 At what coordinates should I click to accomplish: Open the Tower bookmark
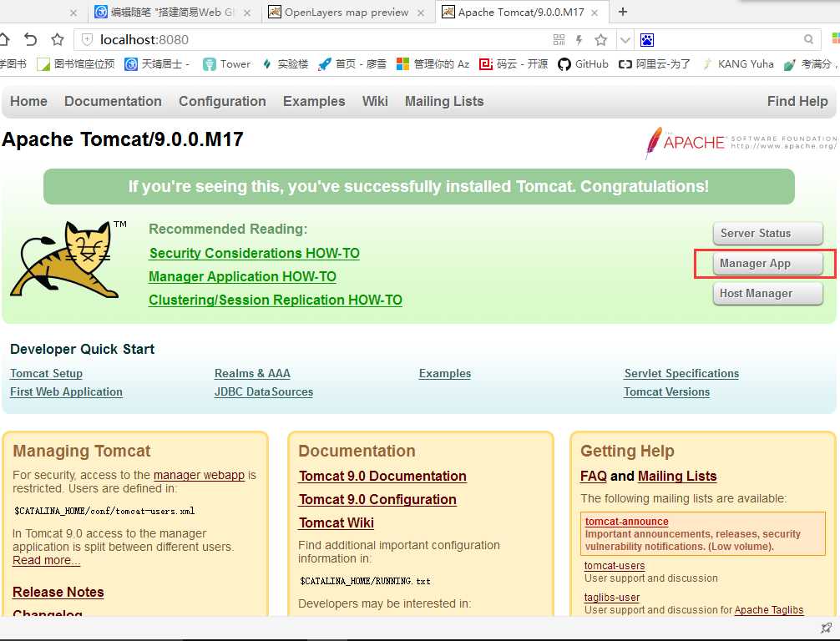(x=227, y=64)
